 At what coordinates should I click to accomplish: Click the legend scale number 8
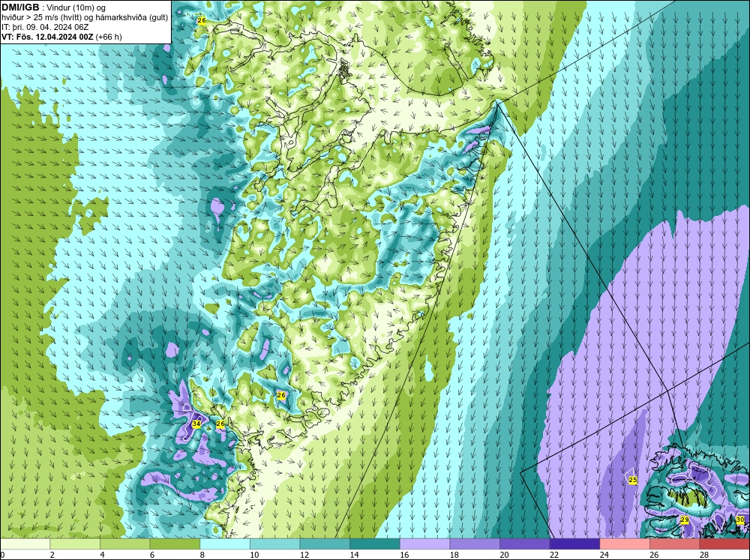click(x=202, y=555)
